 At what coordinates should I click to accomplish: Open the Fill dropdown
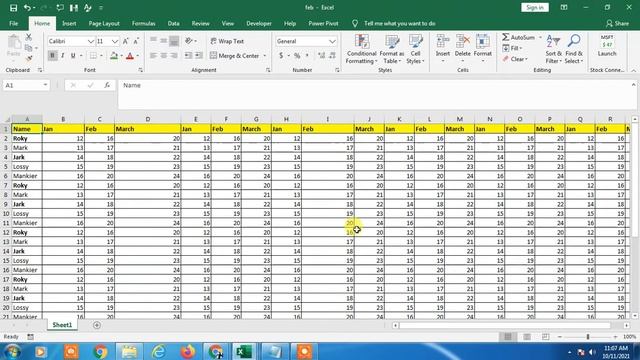(x=513, y=48)
